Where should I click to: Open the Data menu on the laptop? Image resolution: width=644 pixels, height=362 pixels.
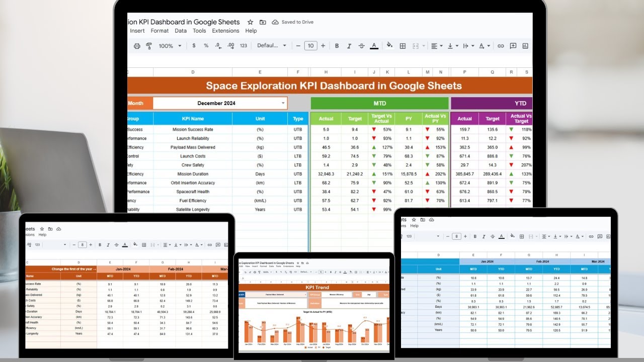click(181, 31)
